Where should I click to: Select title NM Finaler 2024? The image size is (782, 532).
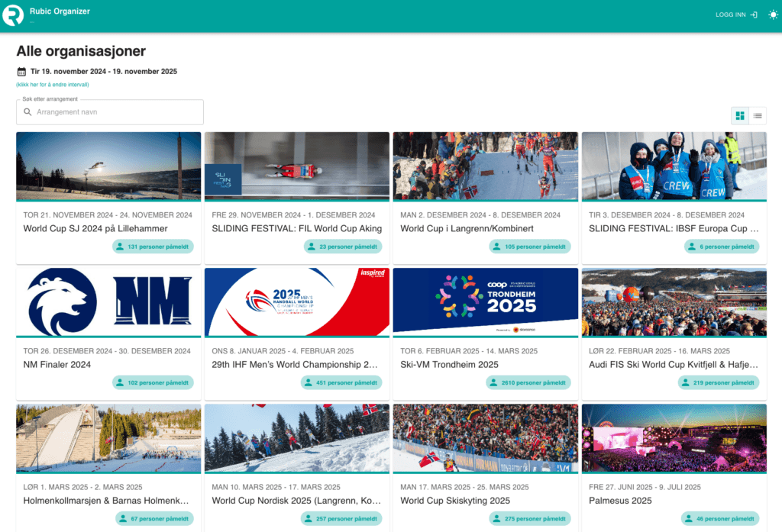coord(57,365)
